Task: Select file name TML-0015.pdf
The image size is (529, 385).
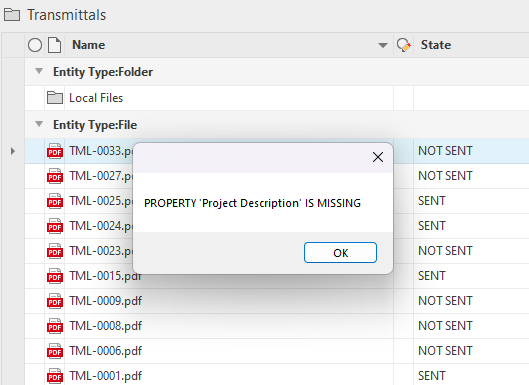Action: pos(106,276)
